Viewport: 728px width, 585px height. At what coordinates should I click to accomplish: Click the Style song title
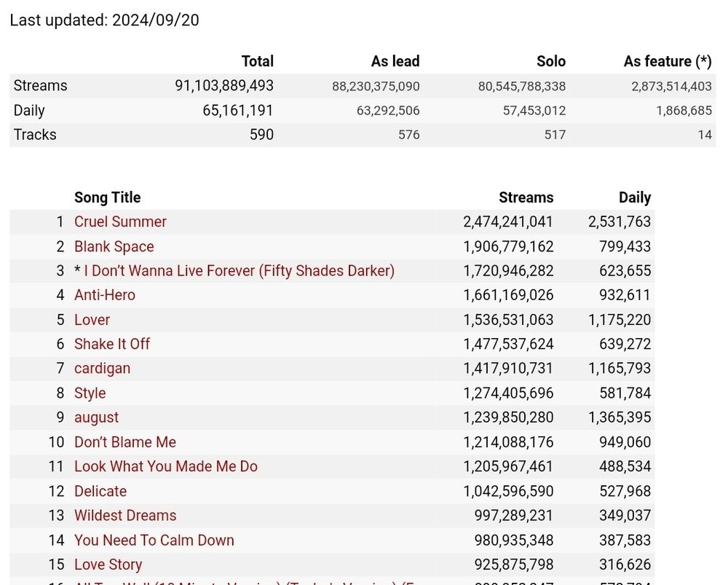click(x=90, y=393)
